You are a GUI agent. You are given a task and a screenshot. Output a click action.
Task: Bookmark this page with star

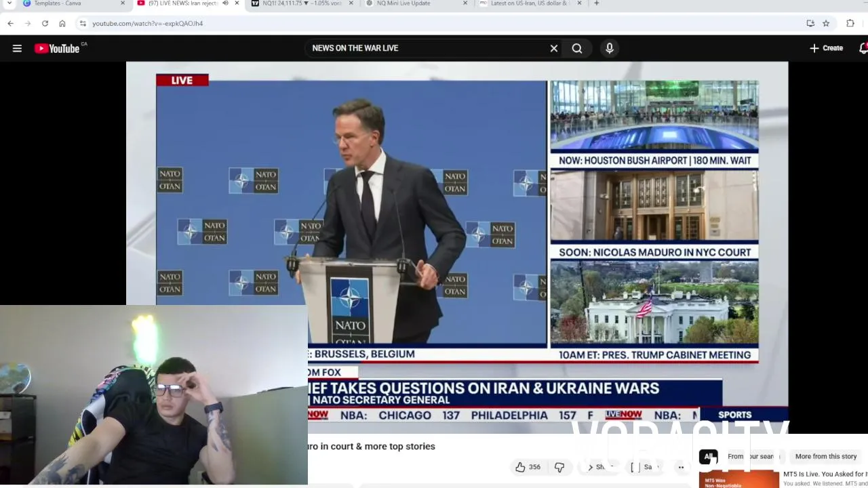[x=826, y=23]
